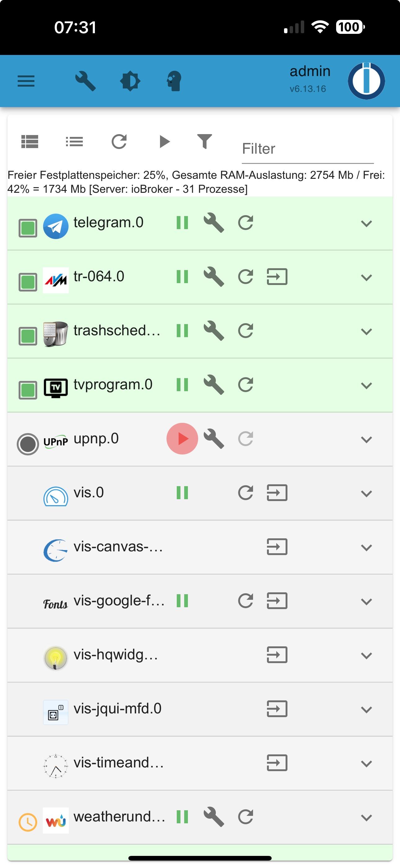
Task: Expand the upnp.0 row details
Action: point(366,439)
